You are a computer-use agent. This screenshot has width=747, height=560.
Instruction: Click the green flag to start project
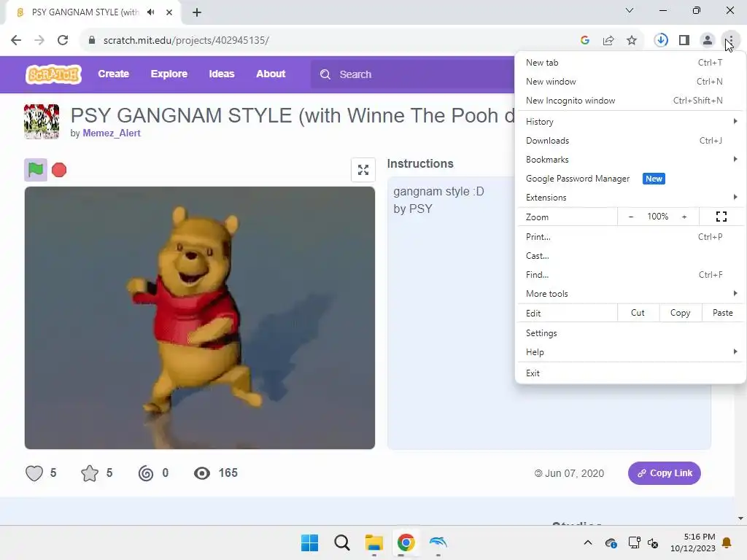click(x=36, y=169)
